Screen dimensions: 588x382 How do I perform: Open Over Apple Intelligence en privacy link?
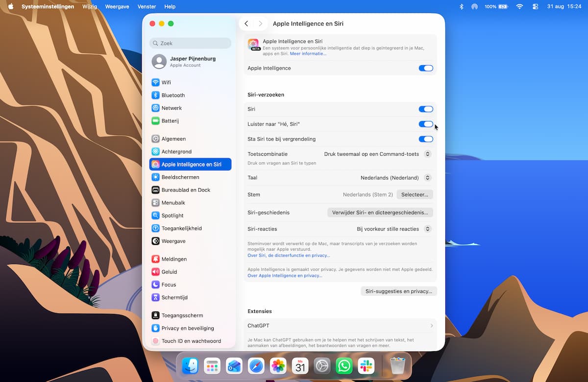click(x=285, y=275)
